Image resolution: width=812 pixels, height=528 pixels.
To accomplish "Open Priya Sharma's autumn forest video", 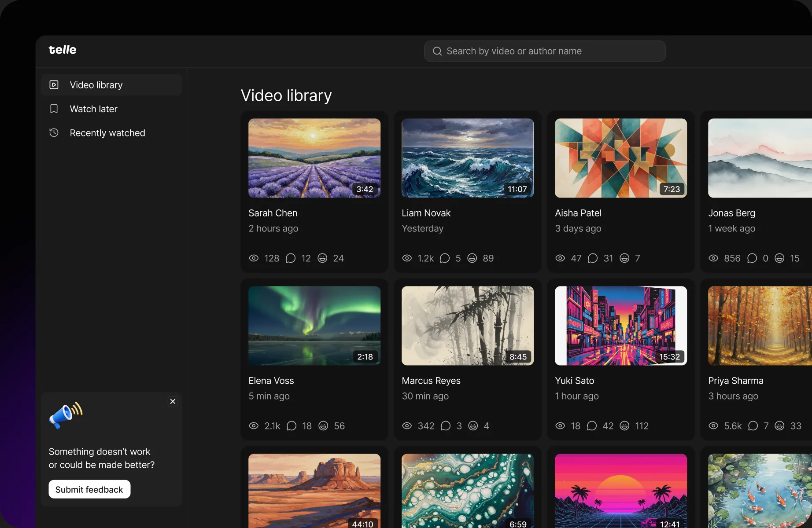I will click(760, 326).
